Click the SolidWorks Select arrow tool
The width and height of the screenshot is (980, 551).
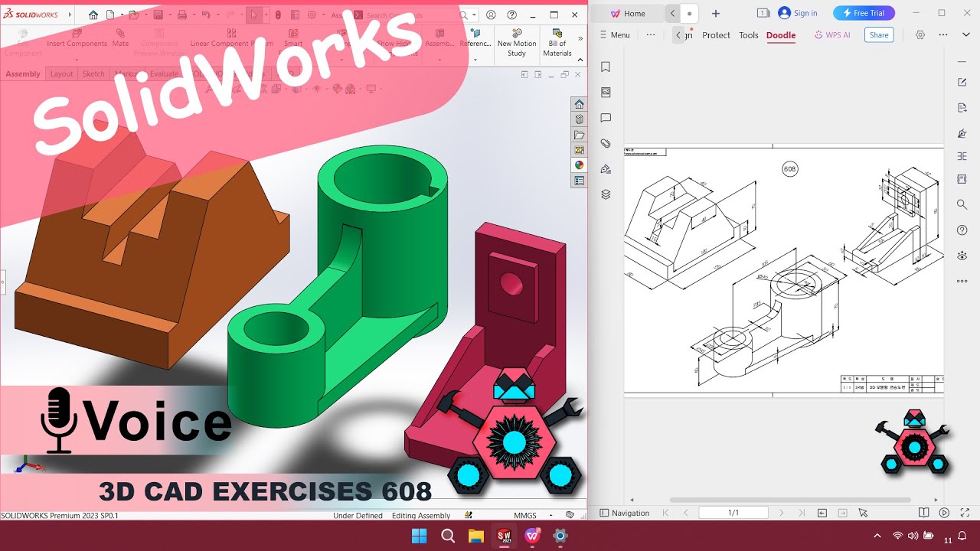pos(253,15)
